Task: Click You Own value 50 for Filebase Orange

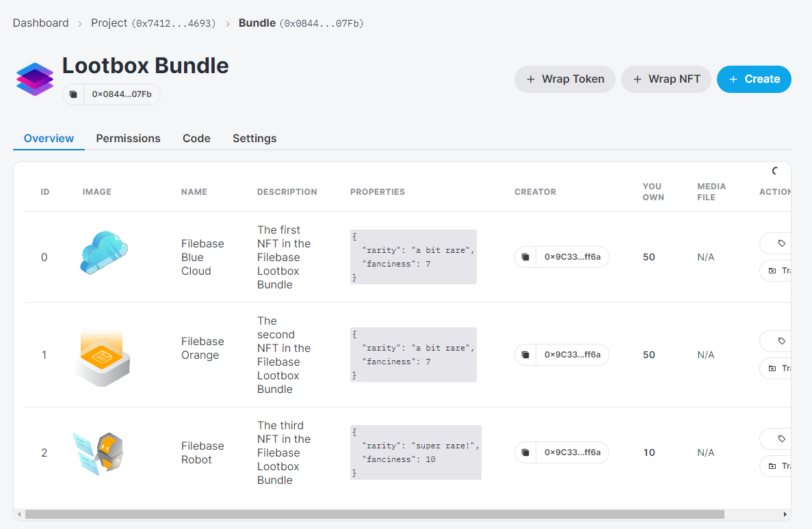Action: click(649, 355)
